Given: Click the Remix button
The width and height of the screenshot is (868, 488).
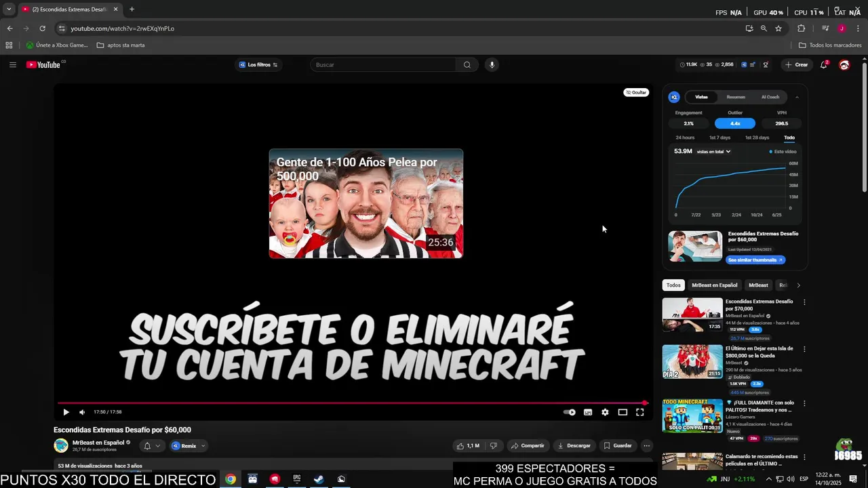Looking at the screenshot, I should coord(184,446).
